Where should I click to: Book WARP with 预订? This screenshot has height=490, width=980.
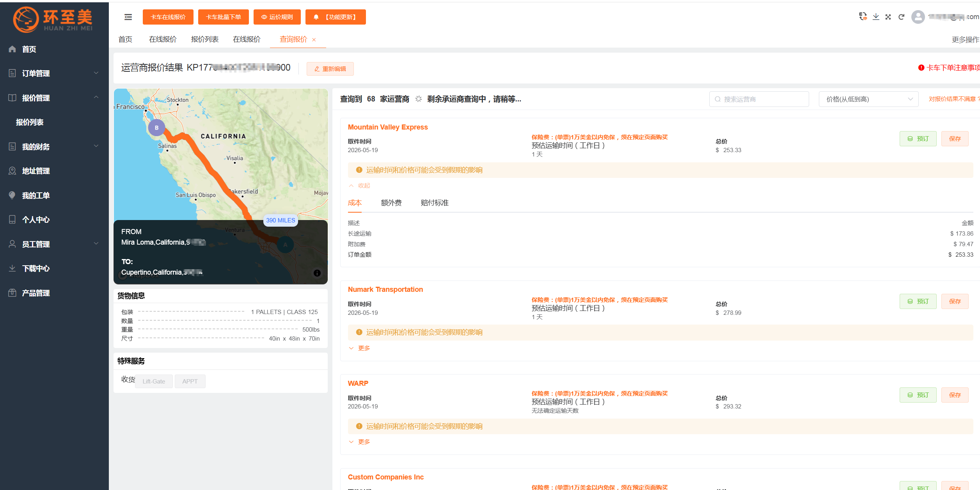[918, 395]
